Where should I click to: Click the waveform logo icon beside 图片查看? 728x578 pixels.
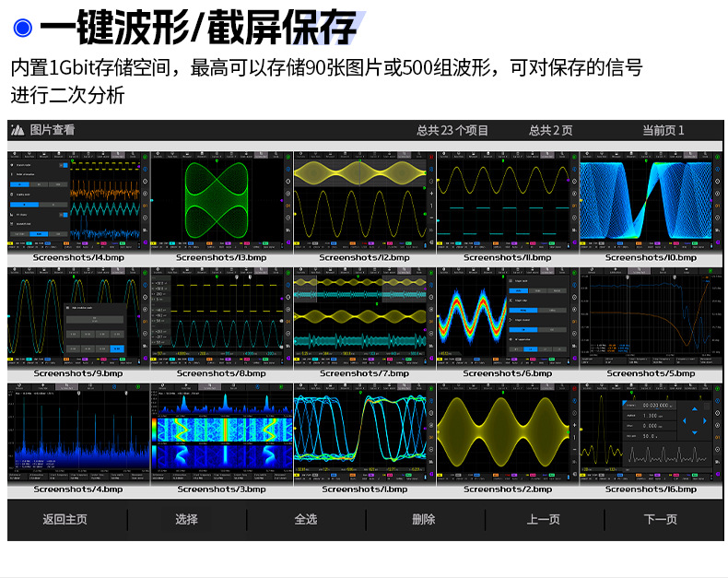coord(18,130)
